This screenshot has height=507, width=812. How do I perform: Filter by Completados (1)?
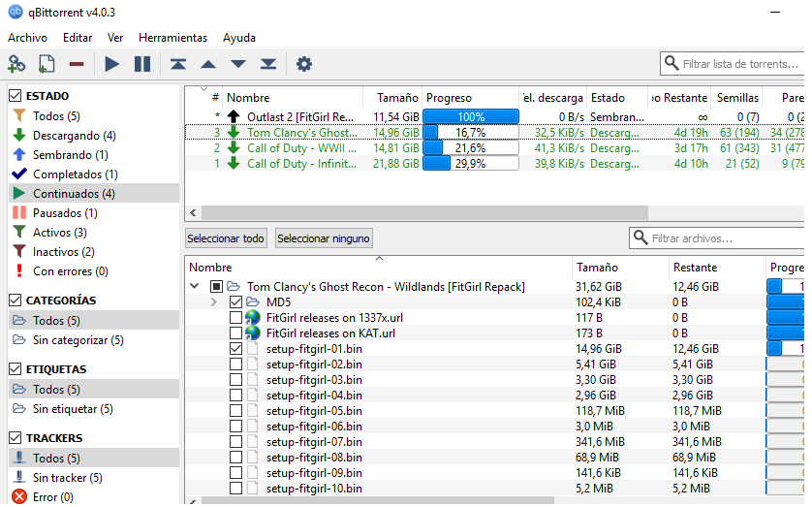(x=75, y=174)
